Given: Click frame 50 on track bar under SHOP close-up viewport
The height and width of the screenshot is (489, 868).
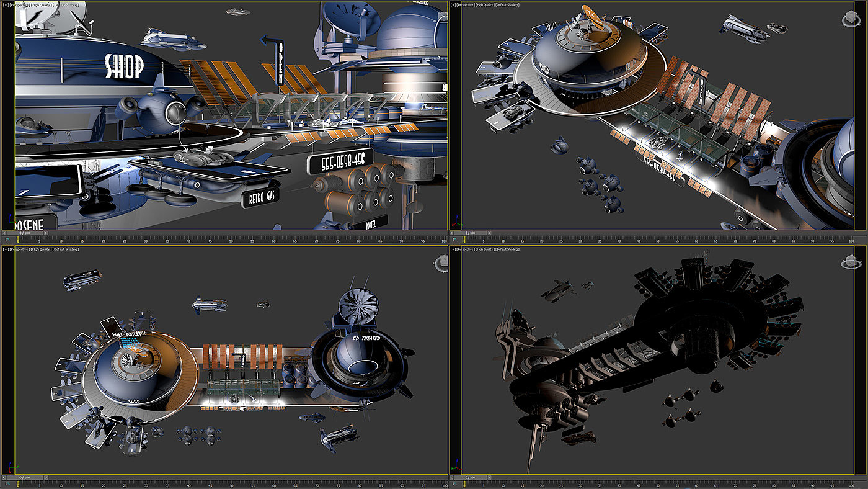Looking at the screenshot, I should (231, 240).
